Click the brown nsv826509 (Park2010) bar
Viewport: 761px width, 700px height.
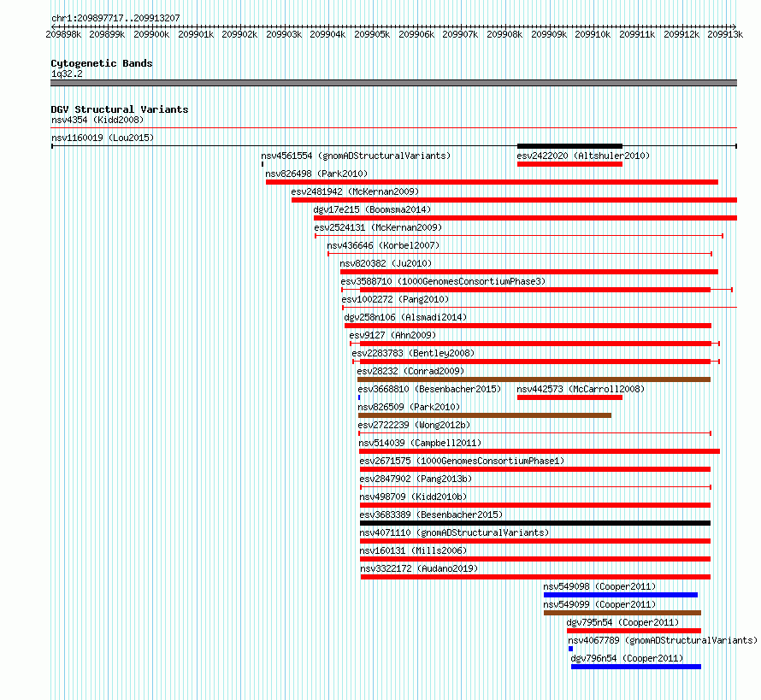(x=484, y=415)
